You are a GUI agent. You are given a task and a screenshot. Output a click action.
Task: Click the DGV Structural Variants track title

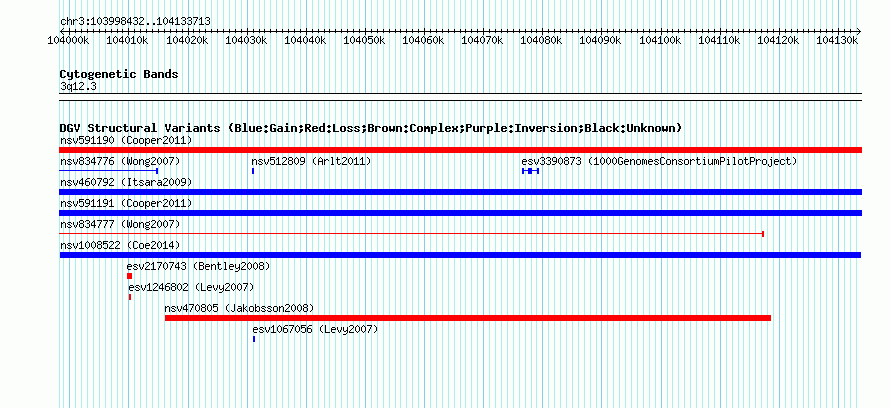[371, 128]
